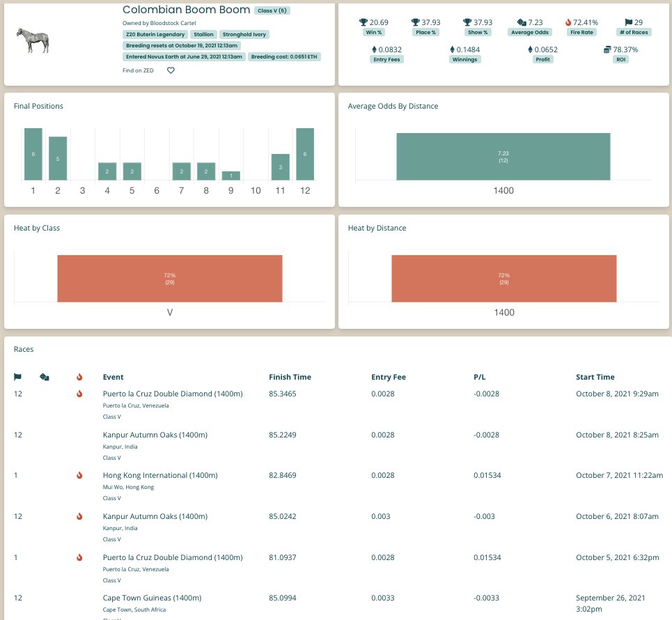672x620 pixels.
Task: Click the 1400 bar in Heat by Distance
Action: (504, 279)
